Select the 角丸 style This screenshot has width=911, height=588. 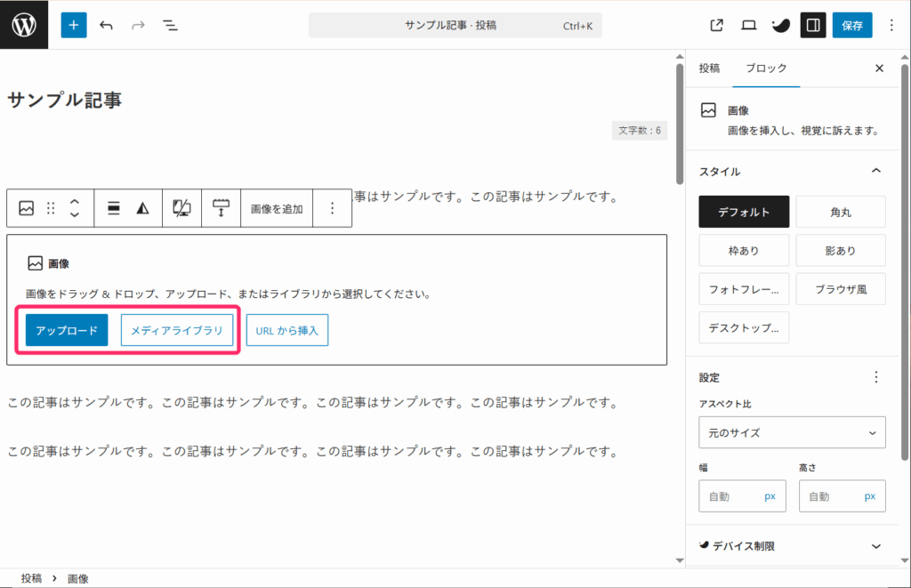841,212
